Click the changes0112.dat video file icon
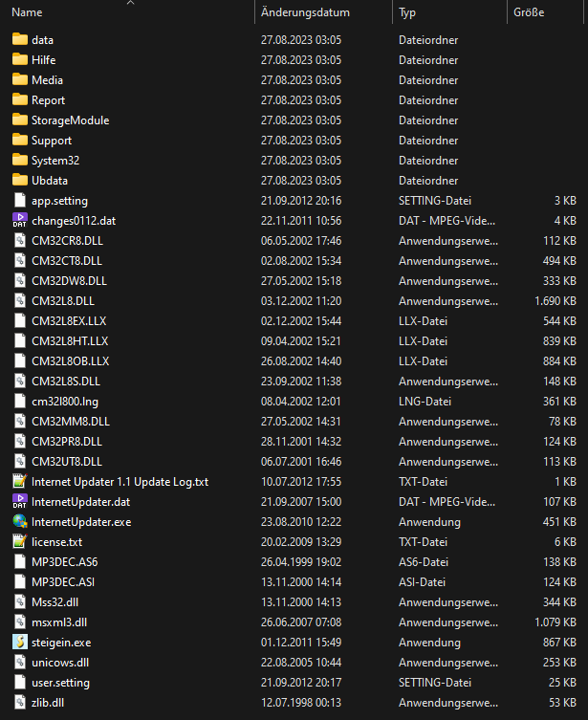The image size is (588, 720). click(20, 221)
